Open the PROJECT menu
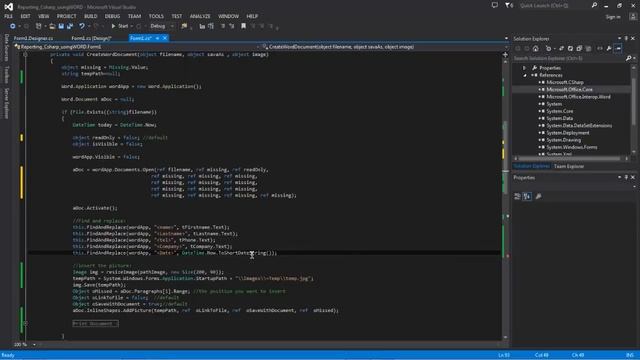Image resolution: width=640 pixels, height=360 pixels. pos(67,16)
